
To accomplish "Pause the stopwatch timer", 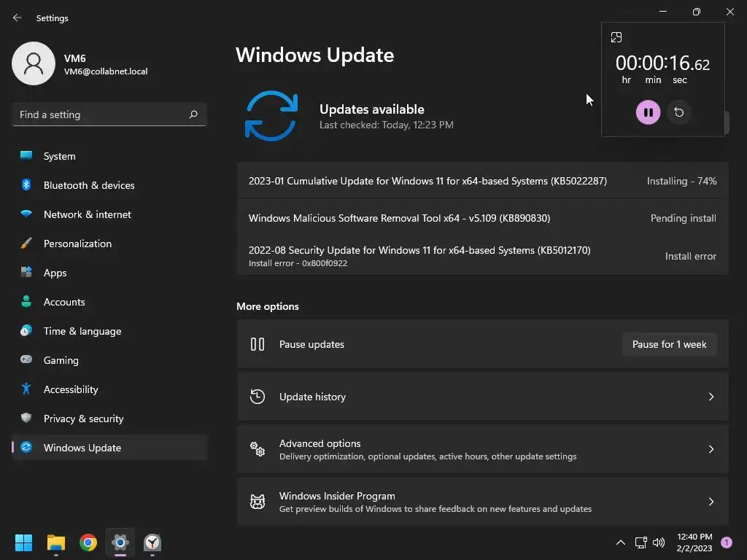I will (x=648, y=112).
